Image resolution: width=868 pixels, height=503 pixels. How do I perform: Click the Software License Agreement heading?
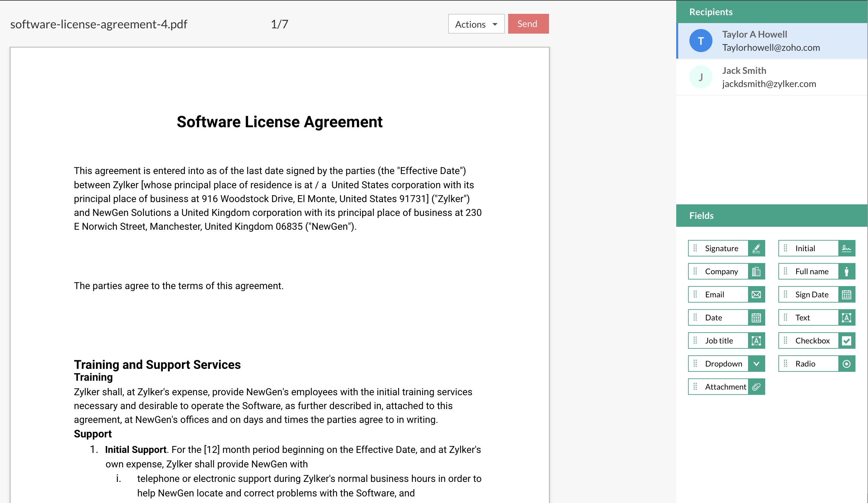[279, 122]
